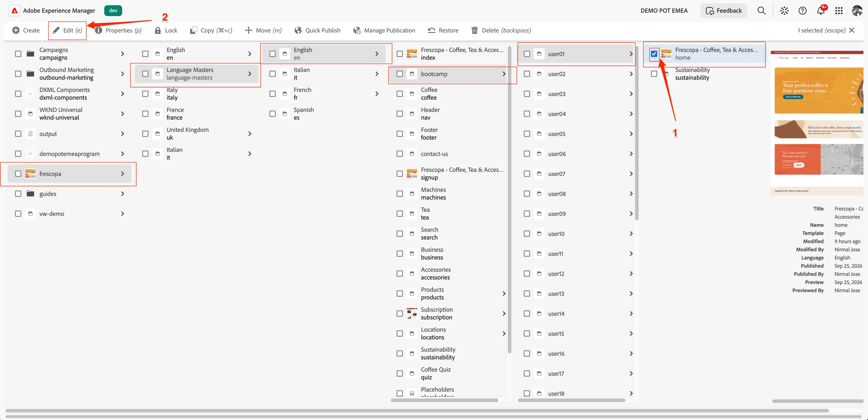The width and height of the screenshot is (868, 420).
Task: Open the notifications bell icon
Action: [x=821, y=10]
